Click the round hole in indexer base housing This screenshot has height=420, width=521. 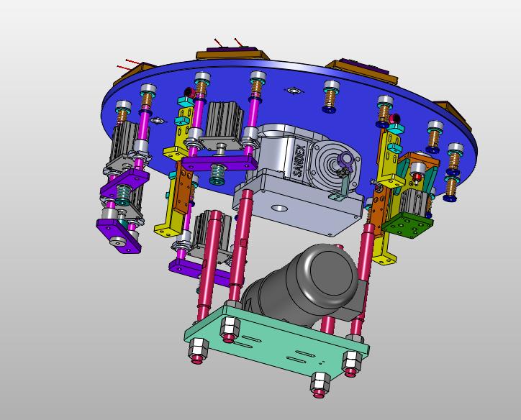point(279,209)
